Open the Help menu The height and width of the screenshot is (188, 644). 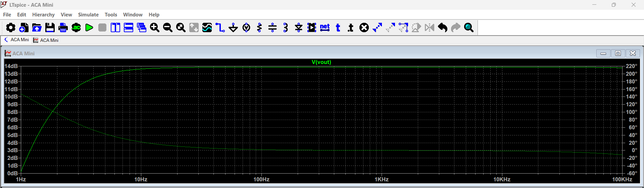click(154, 15)
